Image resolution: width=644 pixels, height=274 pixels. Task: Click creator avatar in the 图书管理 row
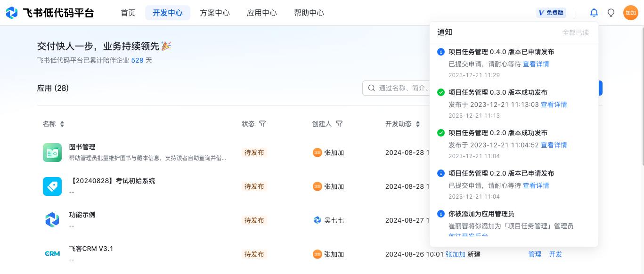318,153
